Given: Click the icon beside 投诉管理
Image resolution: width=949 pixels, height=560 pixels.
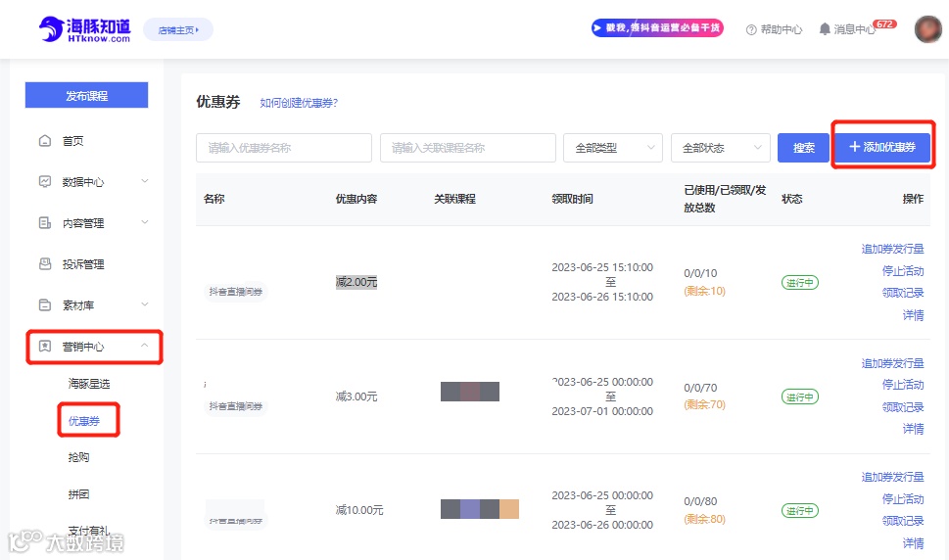Looking at the screenshot, I should coord(45,263).
